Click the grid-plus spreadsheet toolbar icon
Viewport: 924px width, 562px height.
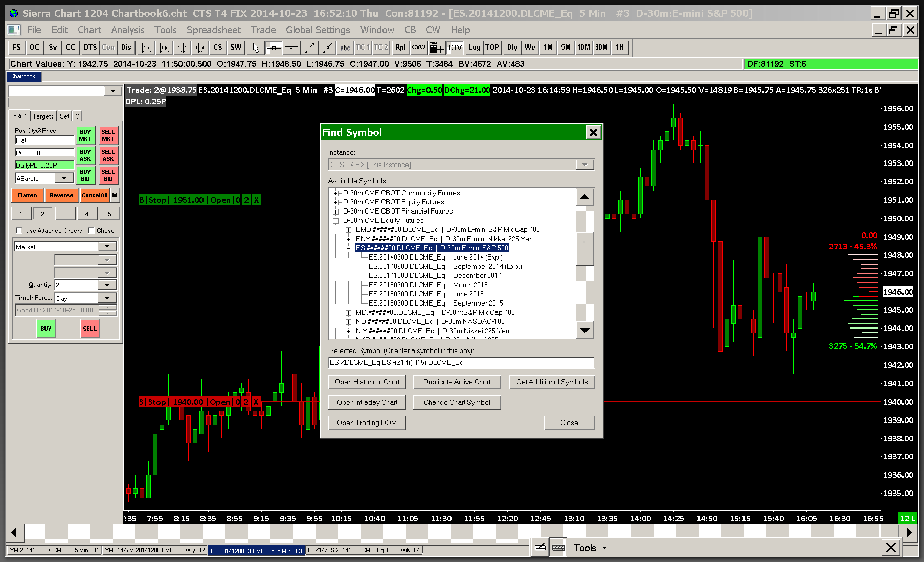point(436,48)
